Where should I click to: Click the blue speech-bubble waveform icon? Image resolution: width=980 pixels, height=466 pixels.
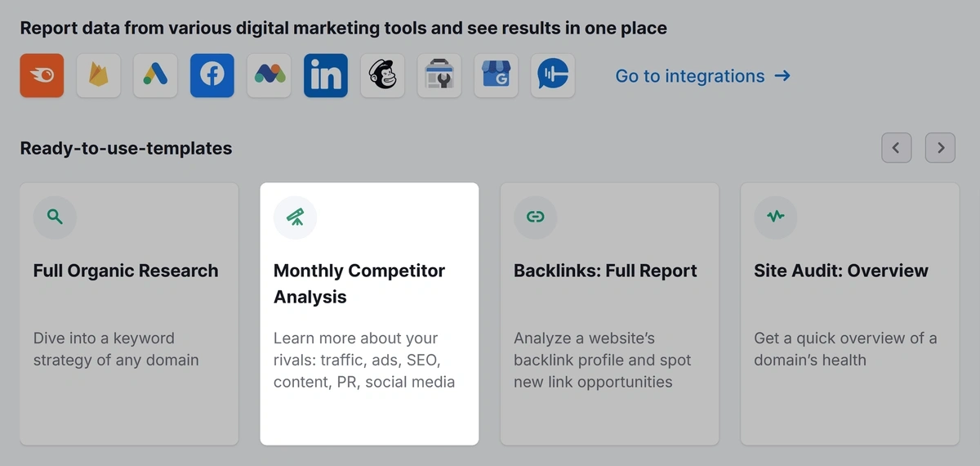(x=553, y=76)
